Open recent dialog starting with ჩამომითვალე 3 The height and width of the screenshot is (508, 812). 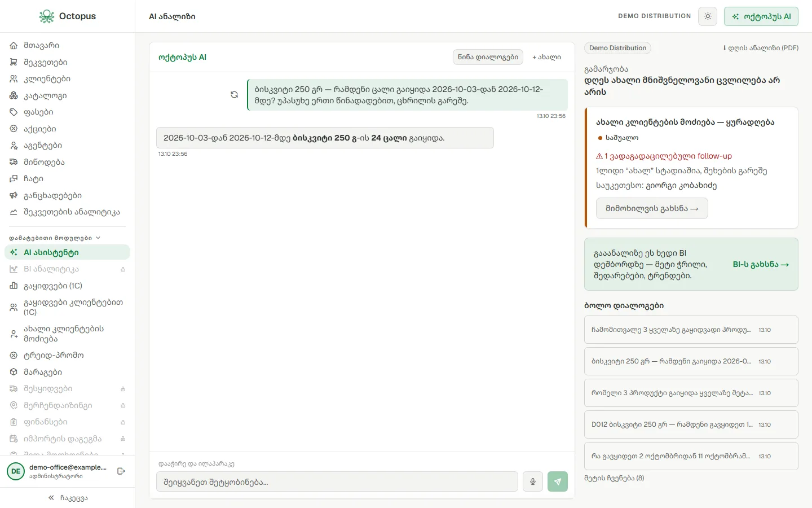(x=691, y=330)
